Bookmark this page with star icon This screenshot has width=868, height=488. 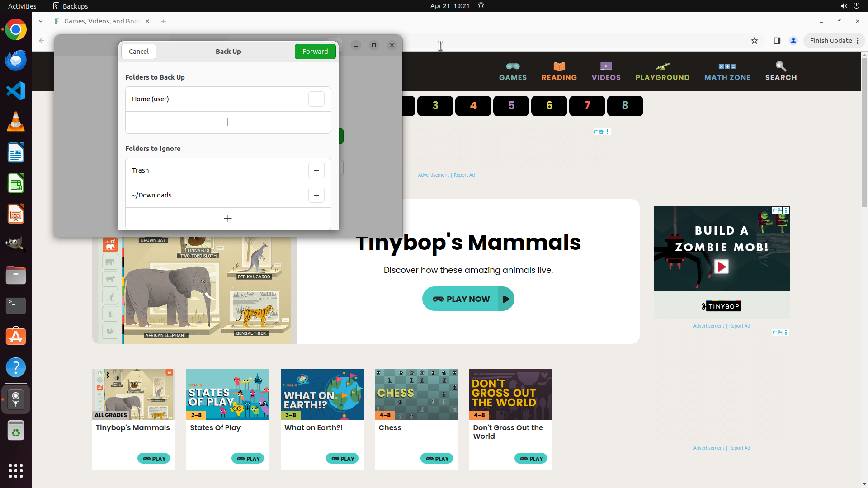(754, 41)
